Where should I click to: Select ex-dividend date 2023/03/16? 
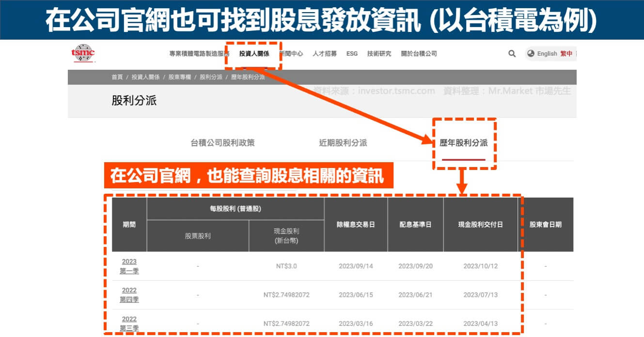coord(356,323)
